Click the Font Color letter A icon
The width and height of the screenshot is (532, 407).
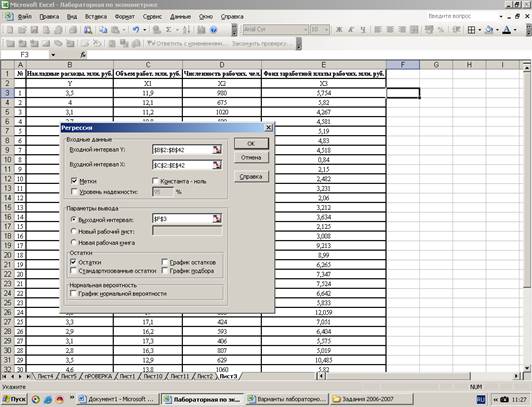point(507,30)
